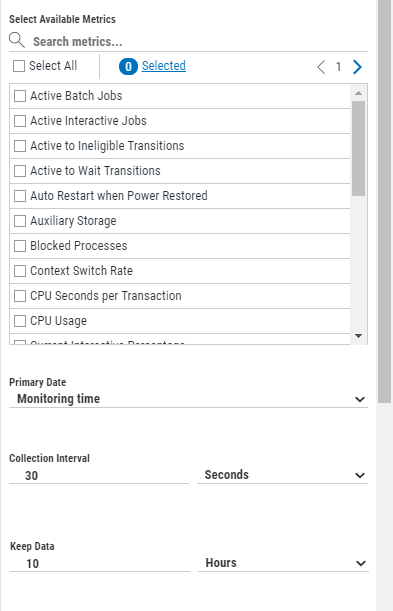
Task: Open the Primary Date dropdown
Action: (189, 399)
